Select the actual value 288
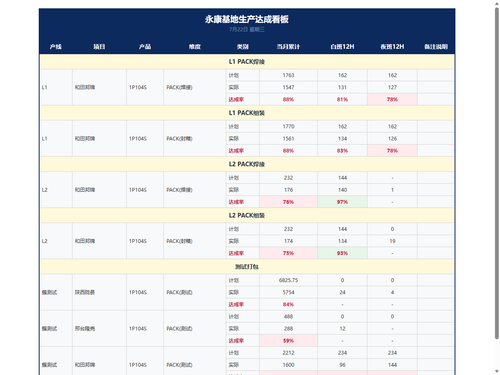 click(x=288, y=329)
